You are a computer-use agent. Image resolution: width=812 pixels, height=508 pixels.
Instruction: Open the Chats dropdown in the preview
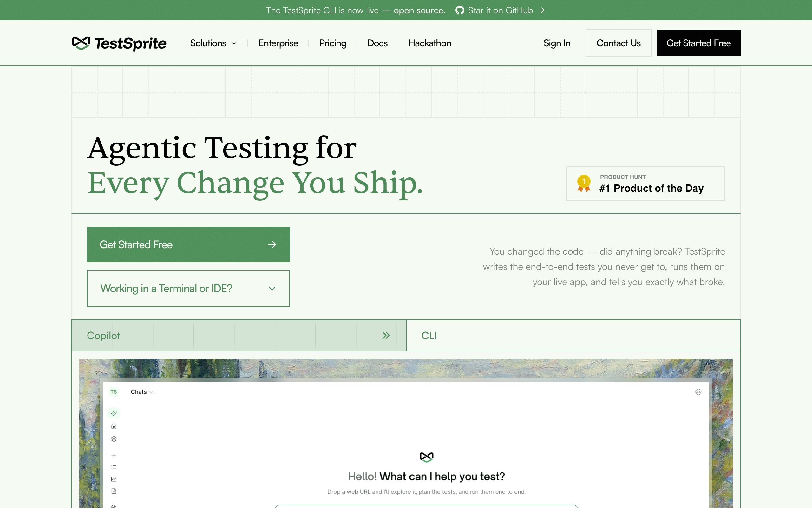[142, 392]
